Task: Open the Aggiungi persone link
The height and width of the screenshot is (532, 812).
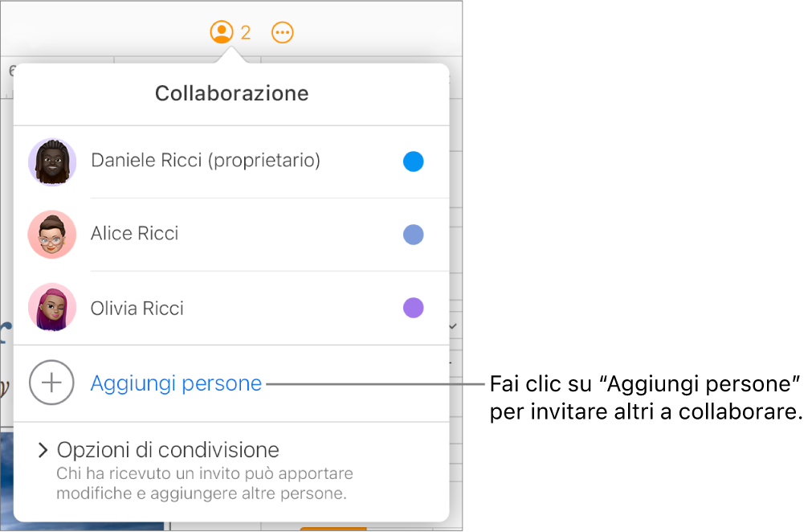Action: (x=176, y=383)
